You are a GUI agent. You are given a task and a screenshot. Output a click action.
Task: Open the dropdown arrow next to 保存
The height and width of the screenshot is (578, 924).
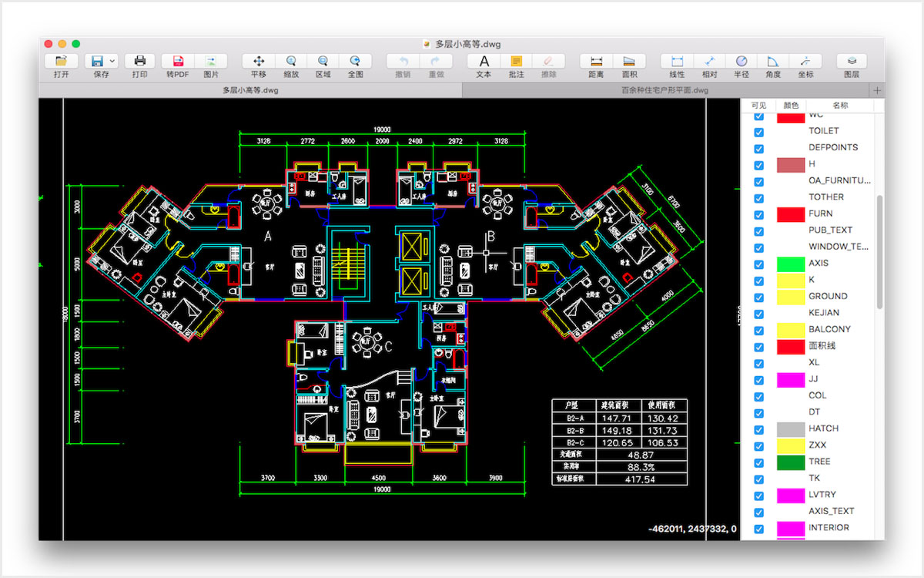click(x=113, y=61)
